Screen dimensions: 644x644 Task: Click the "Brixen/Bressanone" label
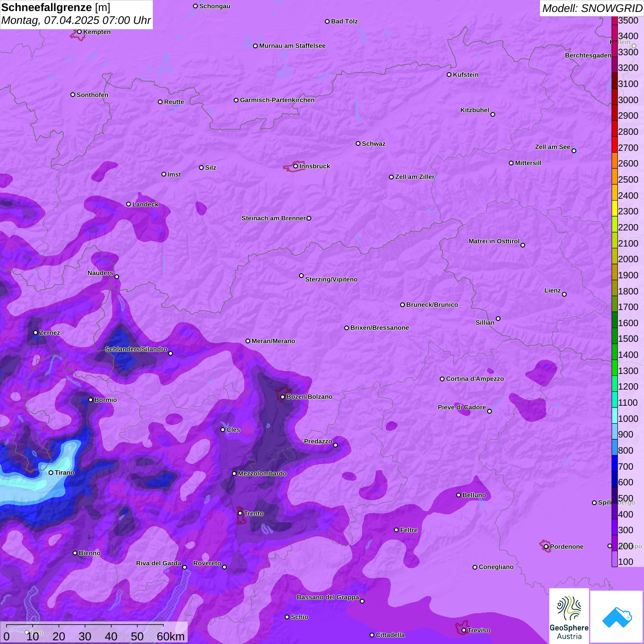[x=379, y=328]
